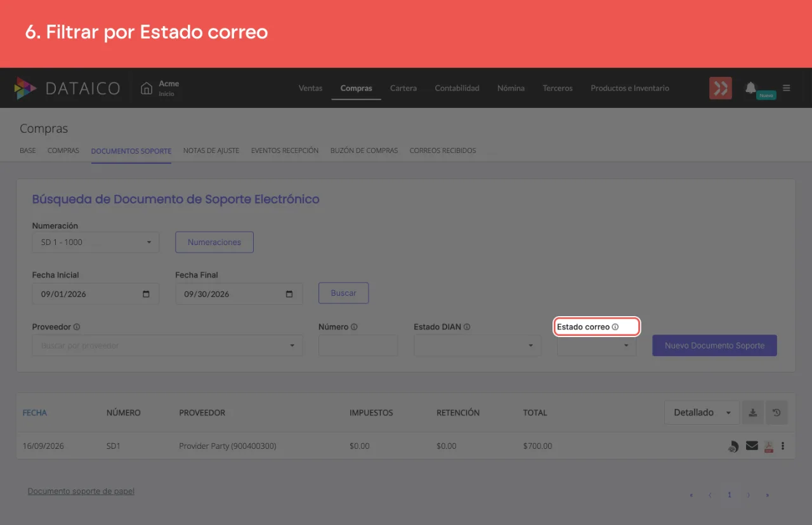Switch to the BASE tab
The width and height of the screenshot is (812, 525).
pos(28,151)
